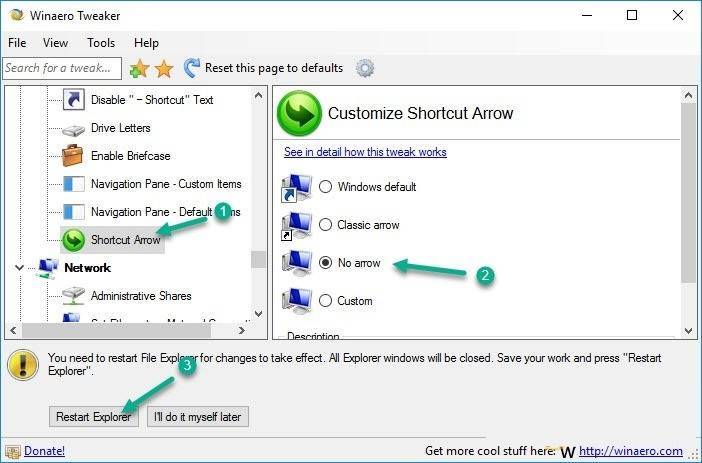Viewport: 702px width, 463px height.
Task: Click the Drive Letters drive icon
Action: click(x=73, y=130)
